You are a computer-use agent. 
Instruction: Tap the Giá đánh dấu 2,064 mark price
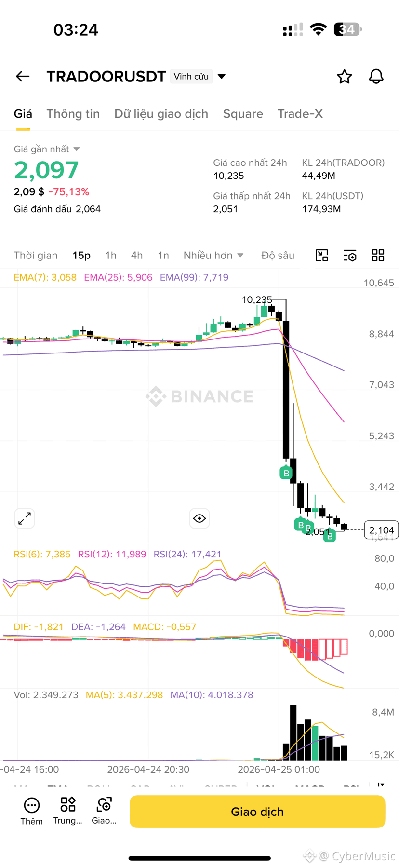57,209
